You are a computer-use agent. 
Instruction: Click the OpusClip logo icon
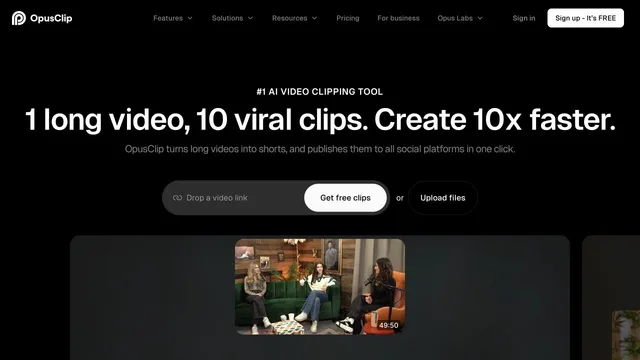coord(19,18)
